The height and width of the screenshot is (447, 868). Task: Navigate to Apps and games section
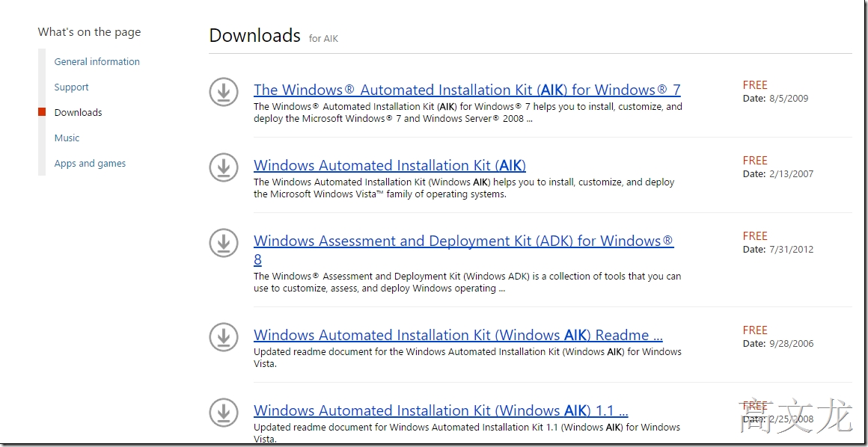click(x=90, y=163)
